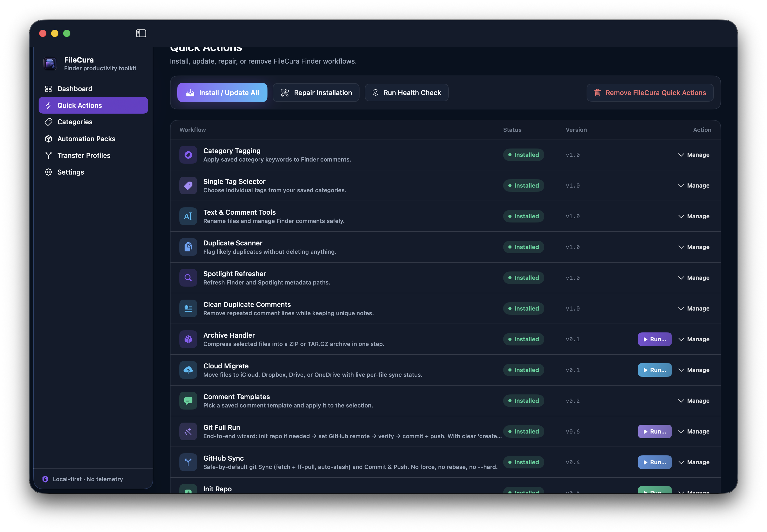This screenshot has height=532, width=767.
Task: Expand Manage for Single Tag Selector
Action: 694,186
